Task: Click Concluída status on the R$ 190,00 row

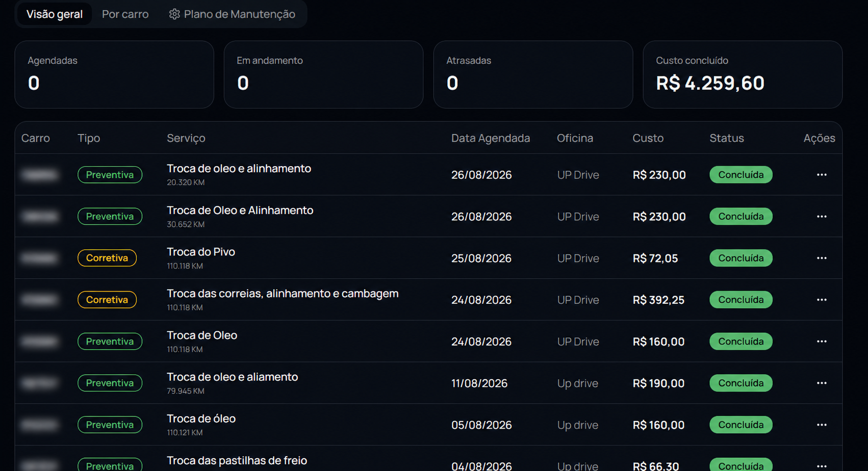Action: (x=741, y=383)
